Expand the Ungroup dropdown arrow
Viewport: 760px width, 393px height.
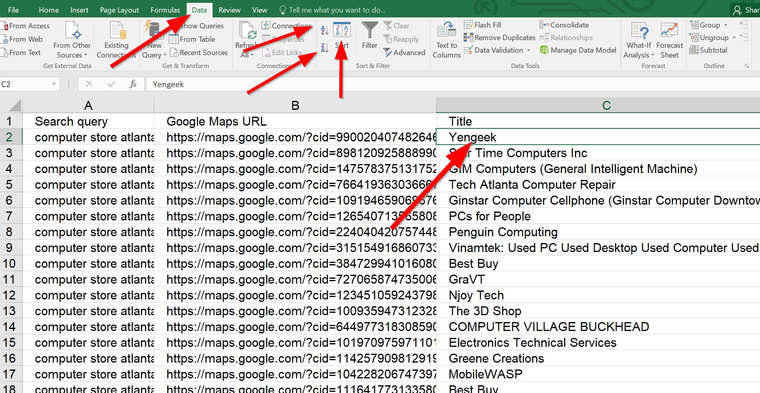tap(734, 38)
